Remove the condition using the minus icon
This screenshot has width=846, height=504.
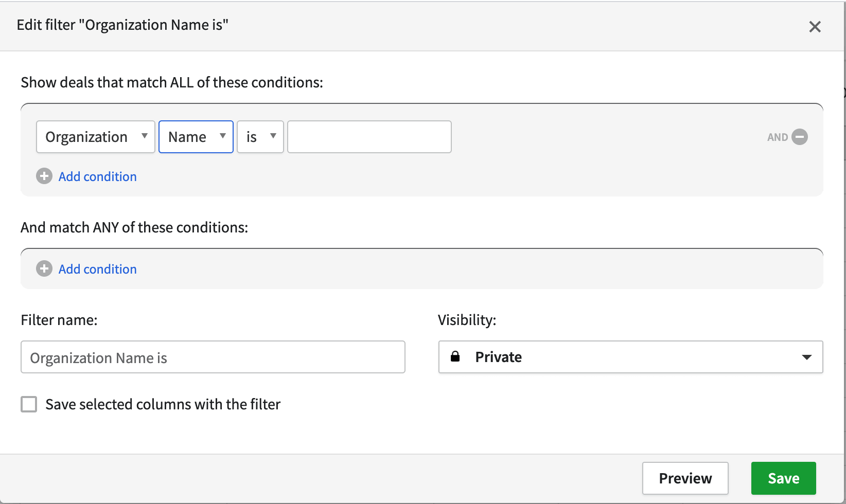800,137
